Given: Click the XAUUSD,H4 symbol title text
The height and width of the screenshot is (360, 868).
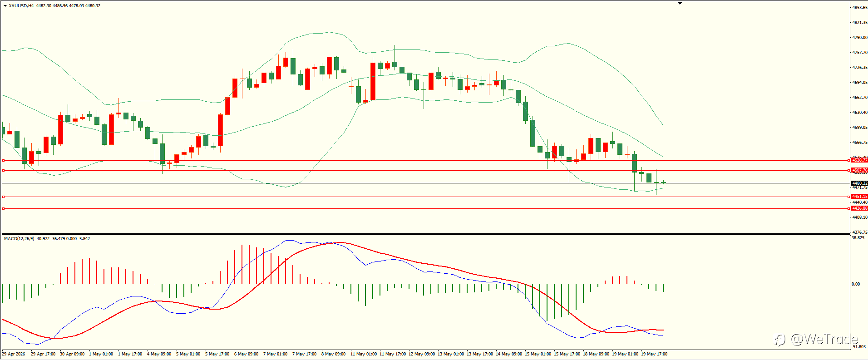Looking at the screenshot, I should tap(21, 6).
